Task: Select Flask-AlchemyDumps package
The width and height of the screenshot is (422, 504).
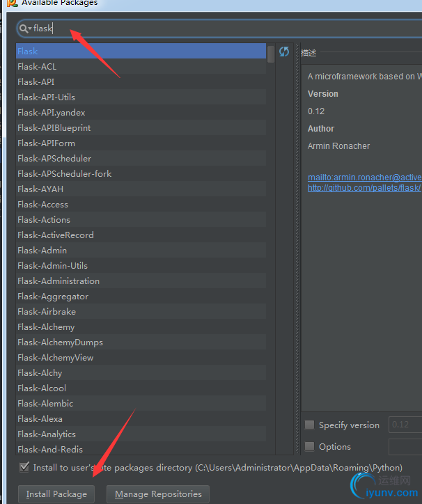Action: [x=141, y=342]
